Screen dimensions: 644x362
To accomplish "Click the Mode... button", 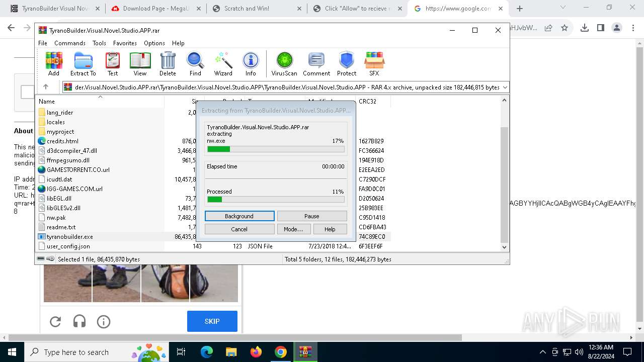I will click(x=293, y=229).
